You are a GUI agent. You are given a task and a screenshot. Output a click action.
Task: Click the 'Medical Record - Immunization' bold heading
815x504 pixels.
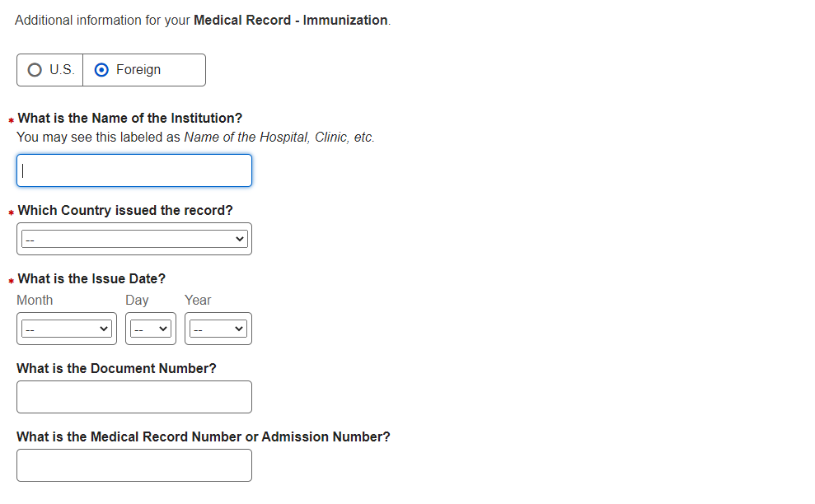[x=290, y=20]
